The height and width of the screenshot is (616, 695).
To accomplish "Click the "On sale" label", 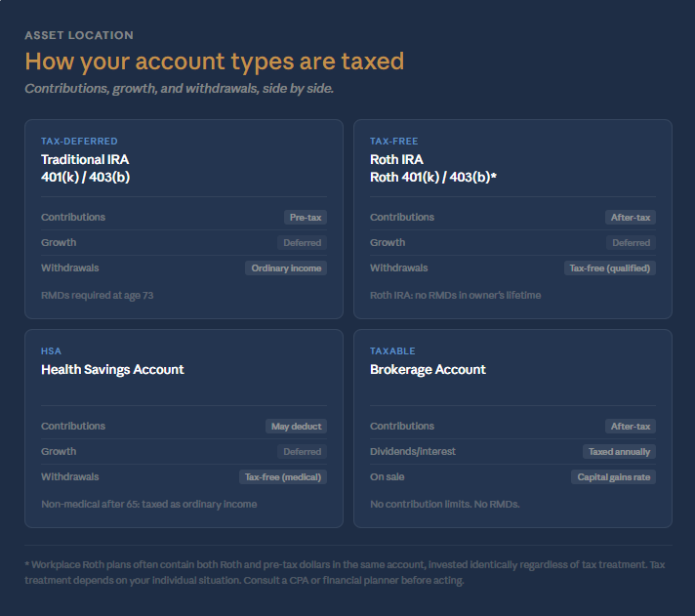I will 387,476.
